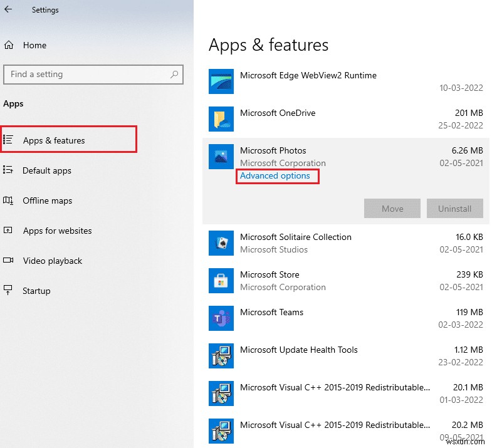Click the Settings window title
The height and width of the screenshot is (448, 492).
coord(45,10)
